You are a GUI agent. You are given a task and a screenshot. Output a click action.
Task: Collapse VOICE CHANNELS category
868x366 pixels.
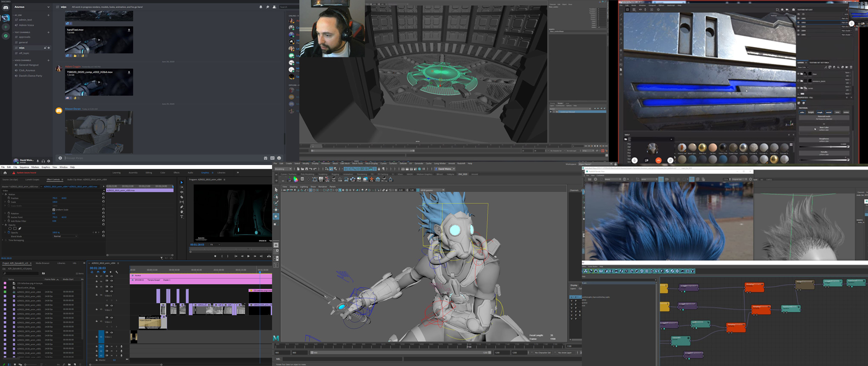[22, 60]
